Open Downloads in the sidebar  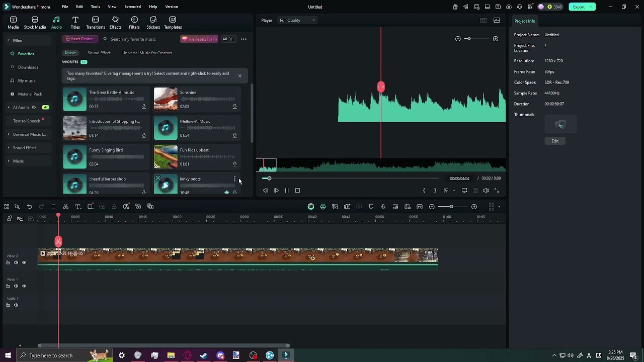28,67
